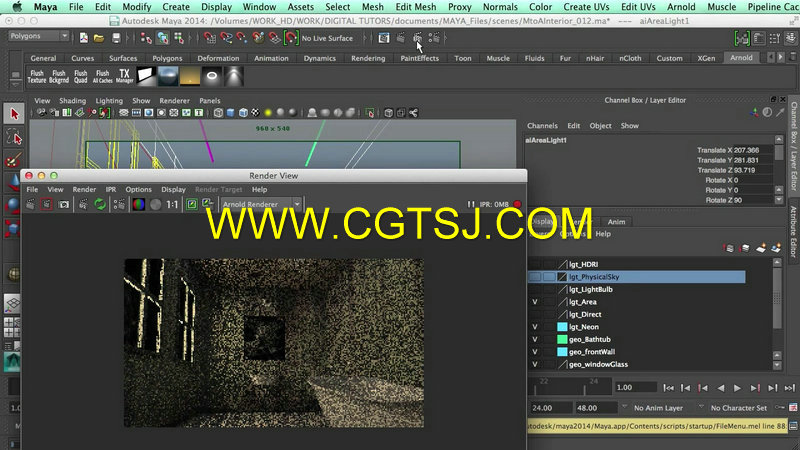
Task: Click Flush Texture shelf button
Action: pos(37,77)
